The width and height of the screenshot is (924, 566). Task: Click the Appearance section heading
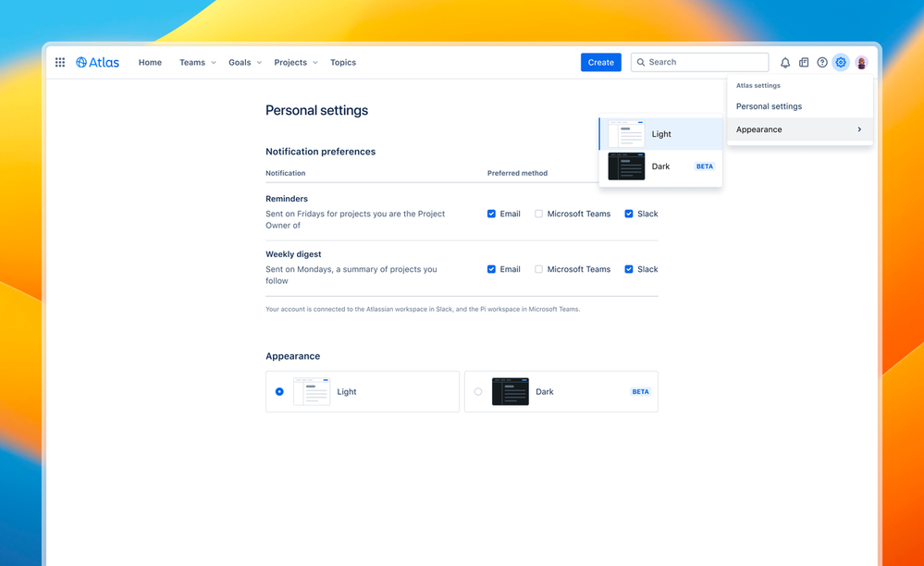coord(293,356)
